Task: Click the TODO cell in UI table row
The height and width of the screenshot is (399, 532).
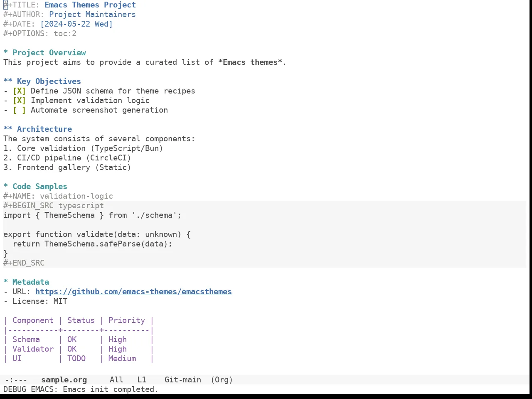Action: point(76,359)
